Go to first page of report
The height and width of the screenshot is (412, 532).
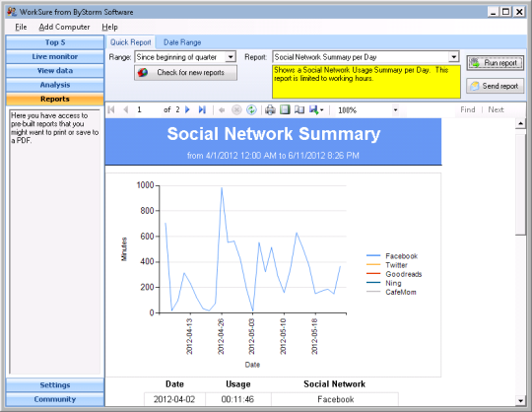[x=111, y=109]
